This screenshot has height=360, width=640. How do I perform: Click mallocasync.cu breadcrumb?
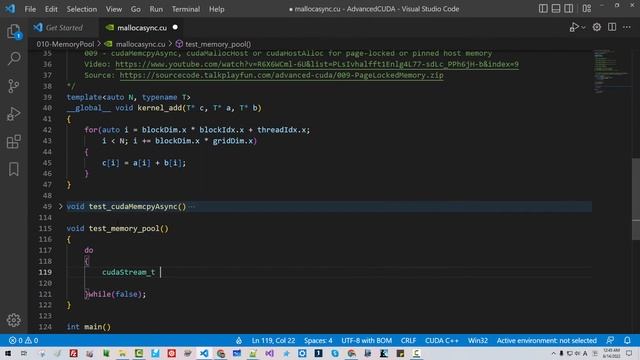(x=140, y=44)
